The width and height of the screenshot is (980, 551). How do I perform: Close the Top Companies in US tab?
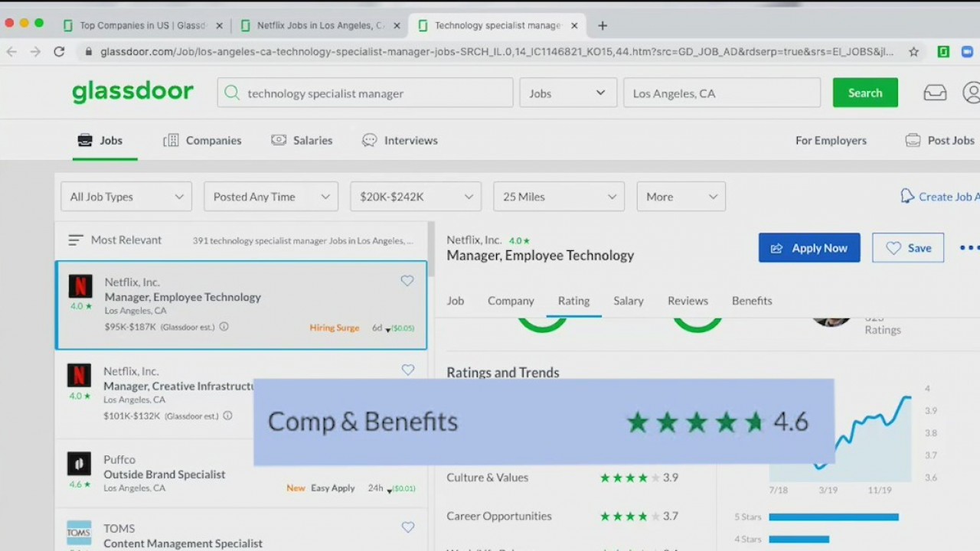point(219,25)
